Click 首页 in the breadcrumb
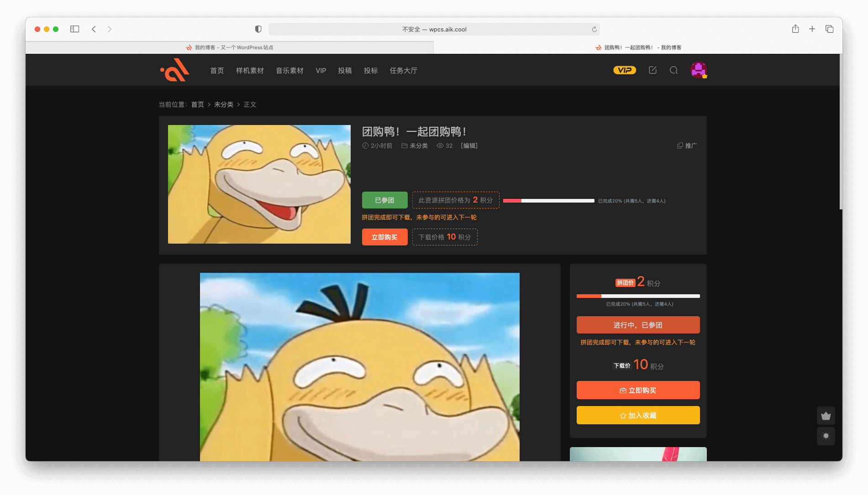 pyautogui.click(x=197, y=104)
